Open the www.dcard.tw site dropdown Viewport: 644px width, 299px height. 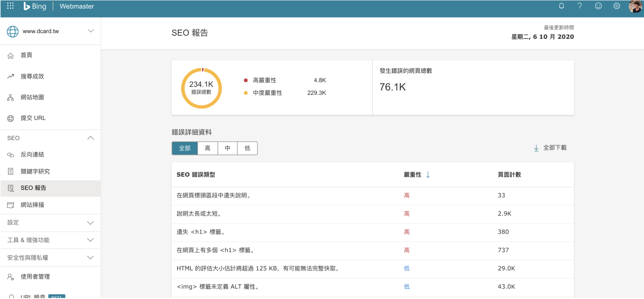[x=91, y=31]
